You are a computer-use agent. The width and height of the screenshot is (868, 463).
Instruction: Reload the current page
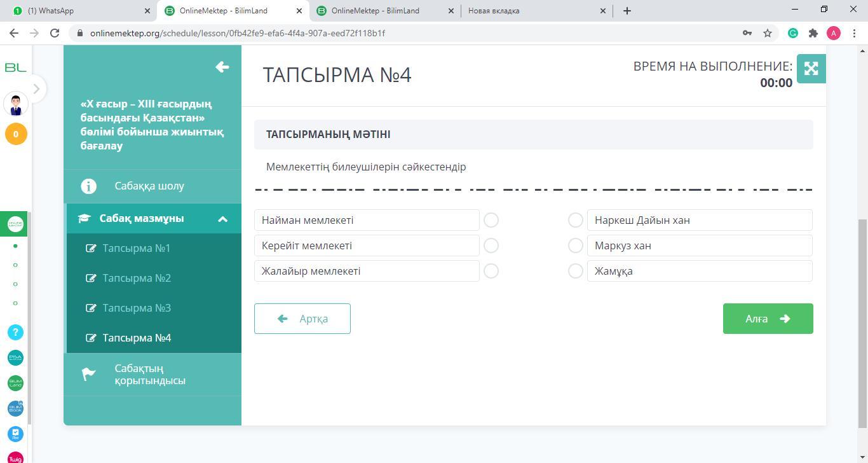[55, 33]
